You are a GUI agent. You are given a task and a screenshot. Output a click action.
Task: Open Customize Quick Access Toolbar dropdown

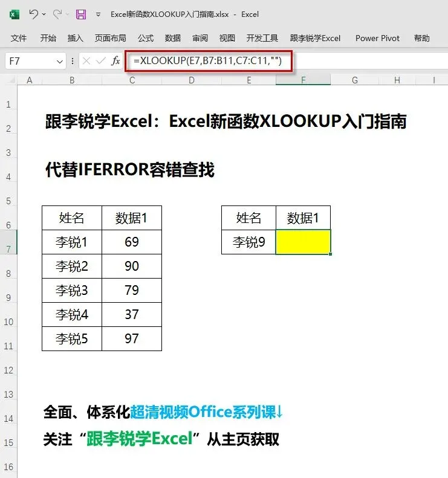pos(98,15)
